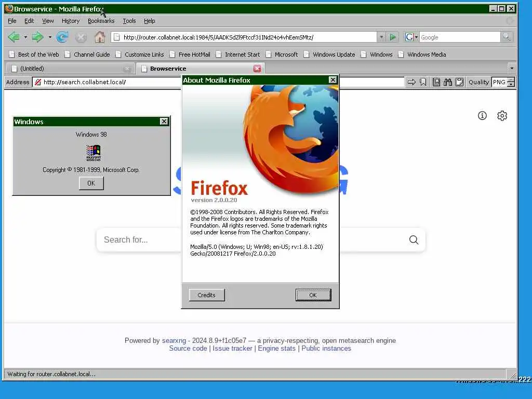Click the green Go button beside URL bar
The width and height of the screenshot is (532, 399).
393,37
